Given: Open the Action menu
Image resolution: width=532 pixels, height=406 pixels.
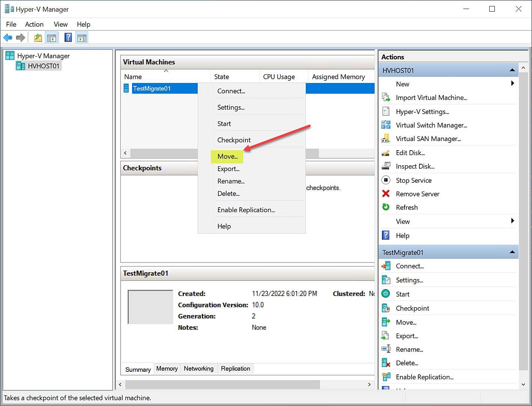Looking at the screenshot, I should pos(34,24).
